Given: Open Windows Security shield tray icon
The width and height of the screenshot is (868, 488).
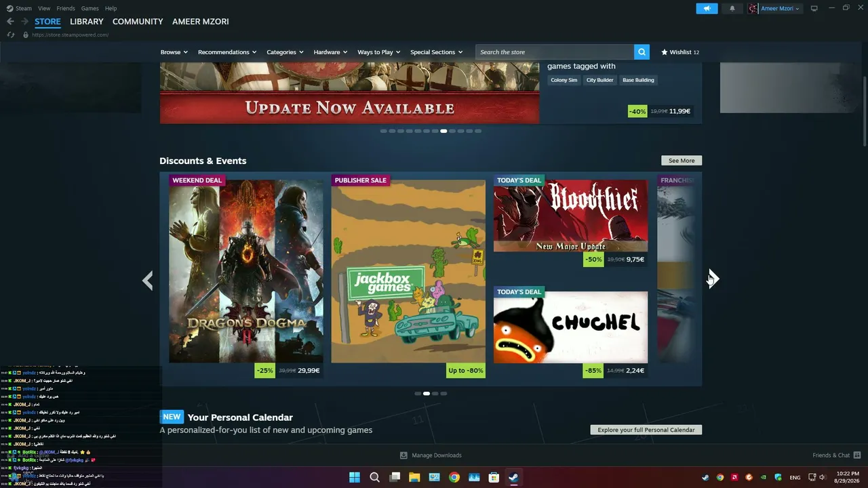Looking at the screenshot, I should pyautogui.click(x=778, y=477).
